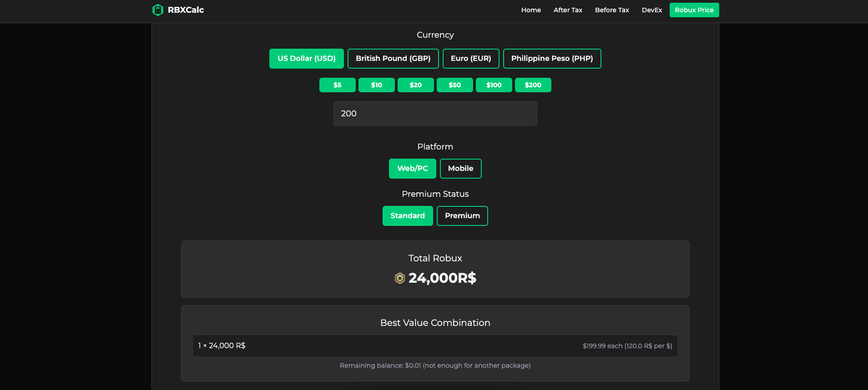Viewport: 868px width, 390px height.
Task: Click the '$199.99 each (120.0 R$ per $)' text
Action: click(x=627, y=346)
